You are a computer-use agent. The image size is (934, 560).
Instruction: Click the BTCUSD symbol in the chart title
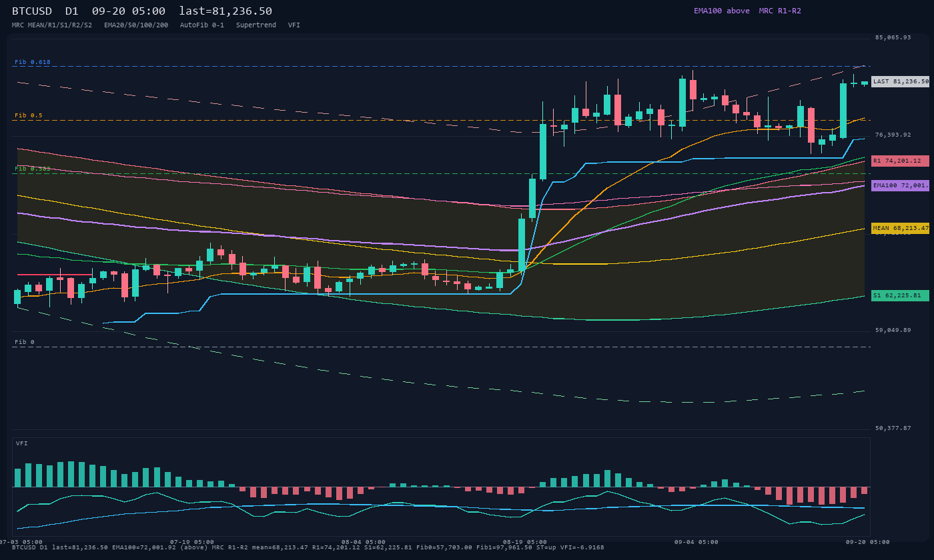32,11
